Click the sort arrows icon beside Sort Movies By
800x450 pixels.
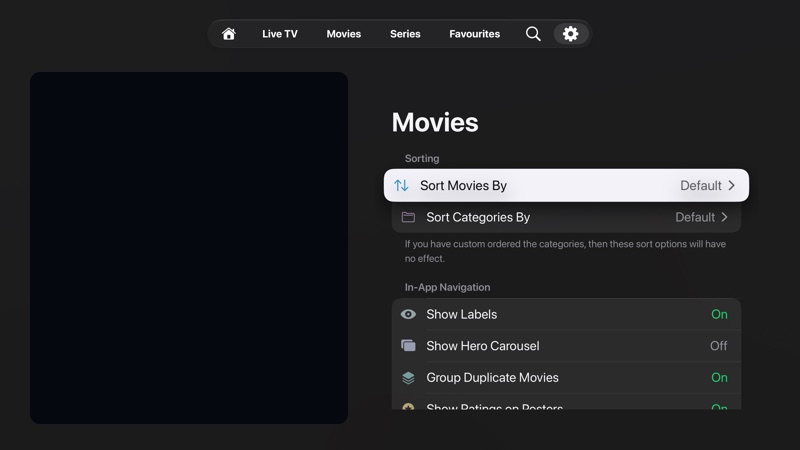401,185
